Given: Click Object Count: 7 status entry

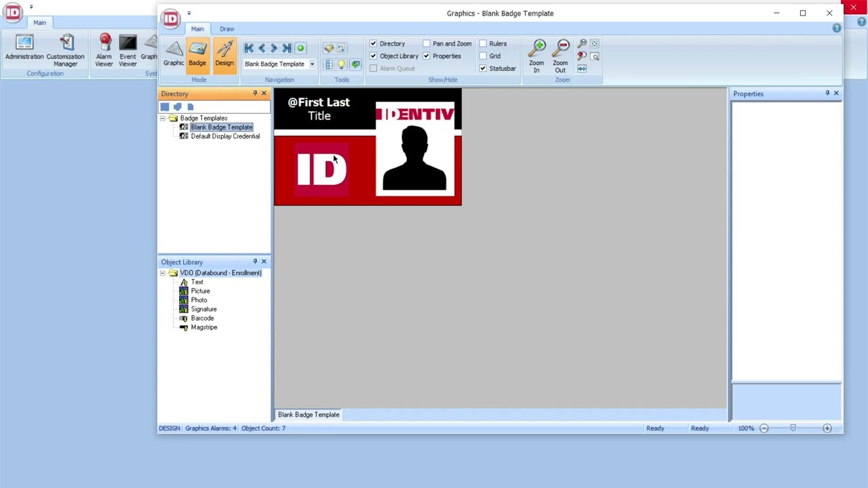Looking at the screenshot, I should 264,428.
